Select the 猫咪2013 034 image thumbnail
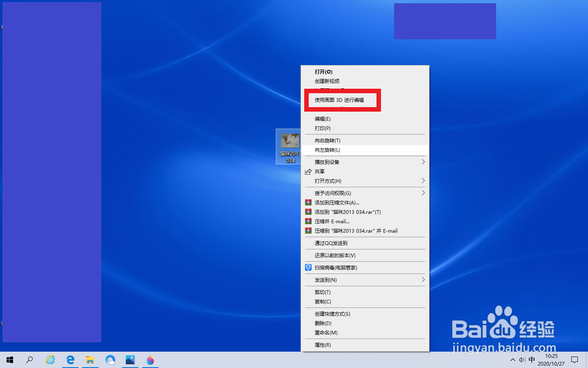588x368 pixels. pos(290,141)
